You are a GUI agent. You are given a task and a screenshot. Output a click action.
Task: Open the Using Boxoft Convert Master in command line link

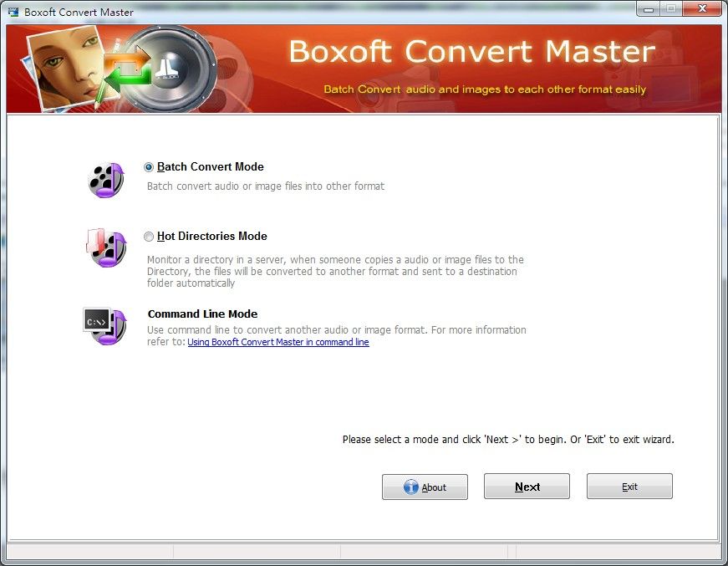(278, 342)
